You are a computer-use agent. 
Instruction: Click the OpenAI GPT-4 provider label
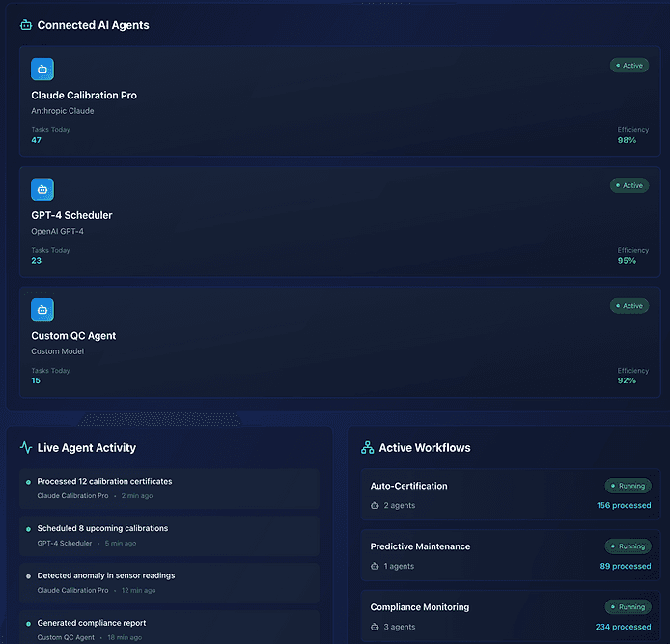point(57,231)
